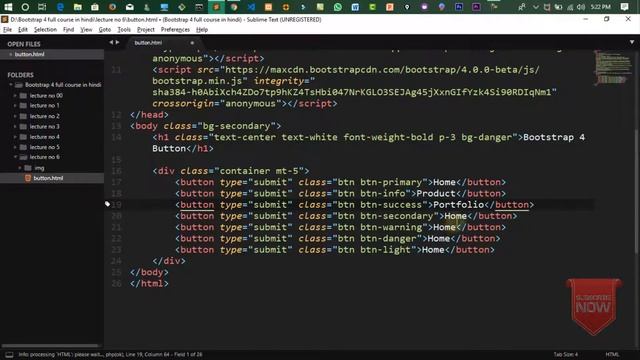Launch Photoshop from the taskbar

click(x=459, y=7)
